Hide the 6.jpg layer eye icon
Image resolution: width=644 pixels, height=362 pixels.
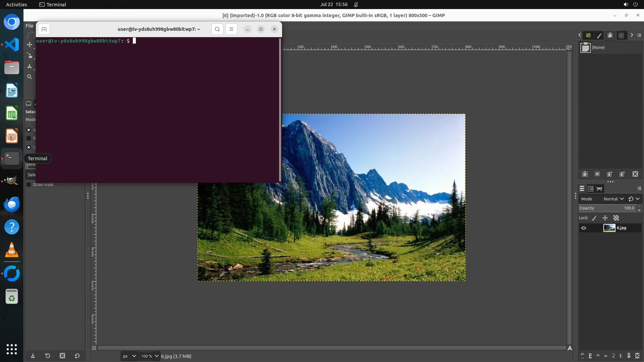click(584, 228)
